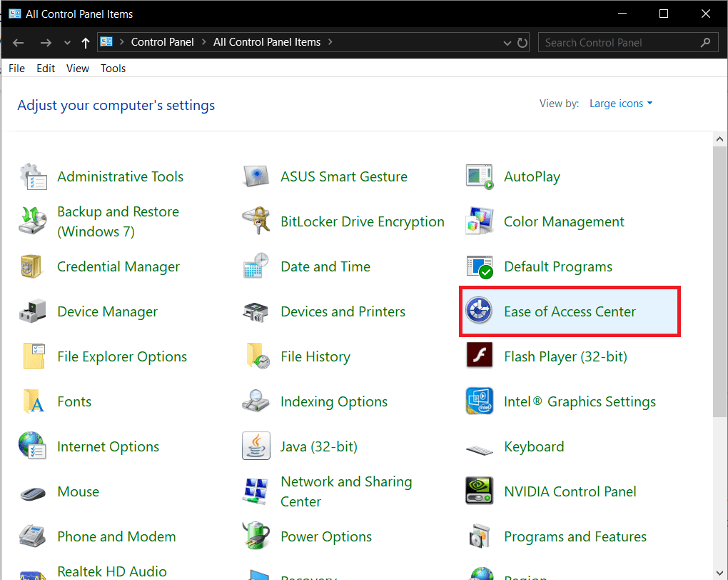Open the Edit menu
The height and width of the screenshot is (580, 728).
coord(46,69)
